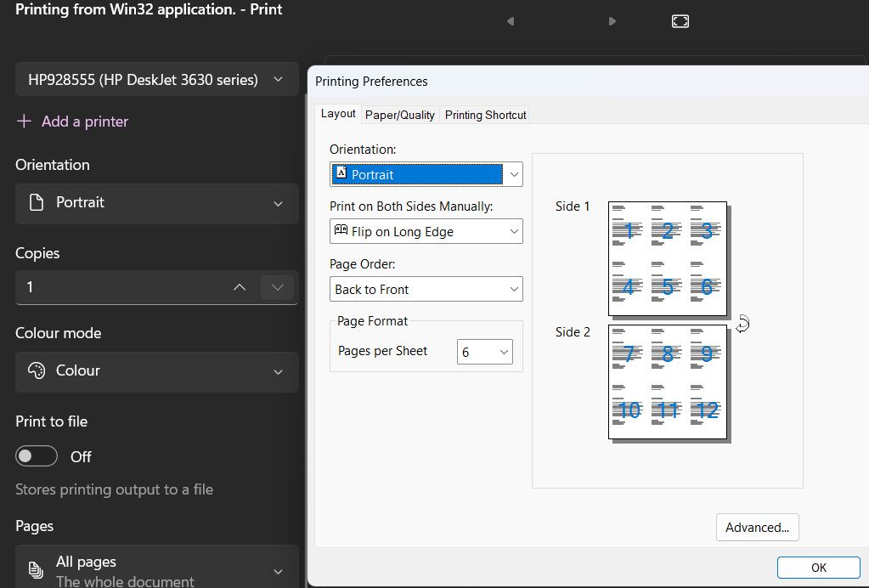The width and height of the screenshot is (869, 588).
Task: Expand the Portrait orientation dropdown in Print pane
Action: point(157,203)
